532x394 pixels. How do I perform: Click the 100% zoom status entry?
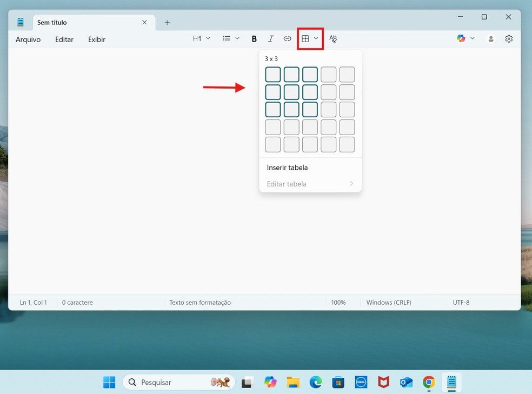(338, 303)
